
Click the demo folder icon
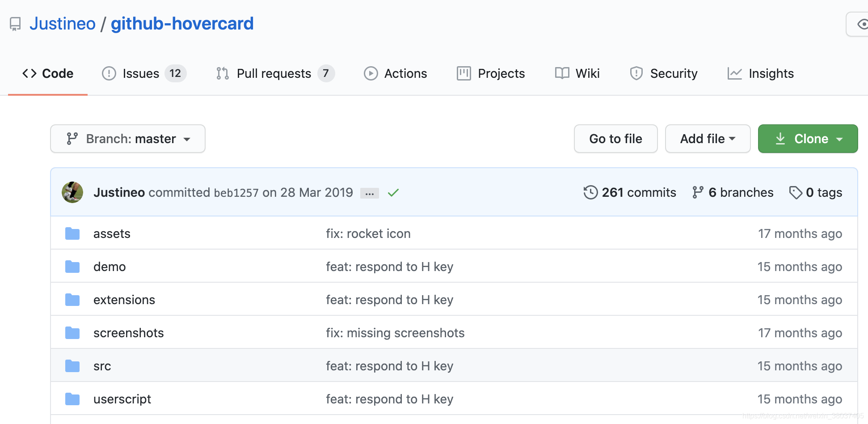(x=72, y=267)
